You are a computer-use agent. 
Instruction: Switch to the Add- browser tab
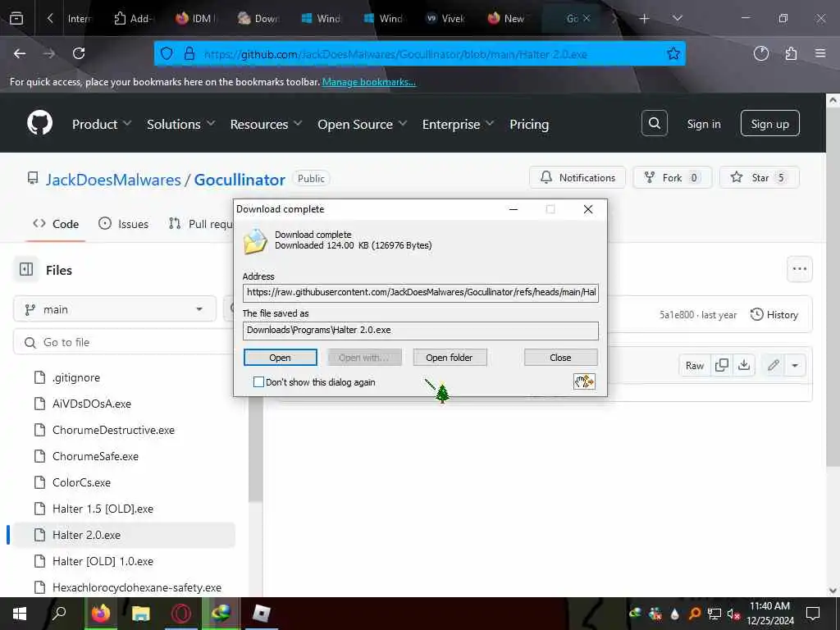tap(134, 19)
